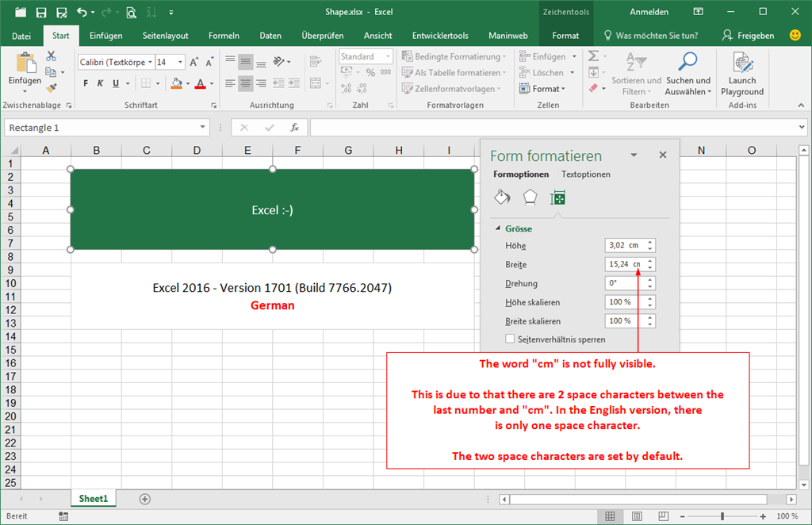Click the Höhe value field
812x525 pixels.
[x=625, y=245]
